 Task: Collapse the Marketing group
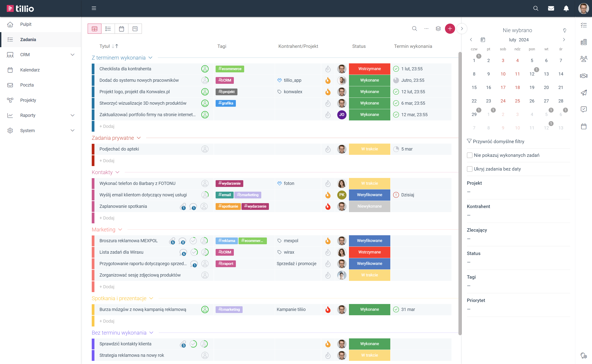[120, 230]
